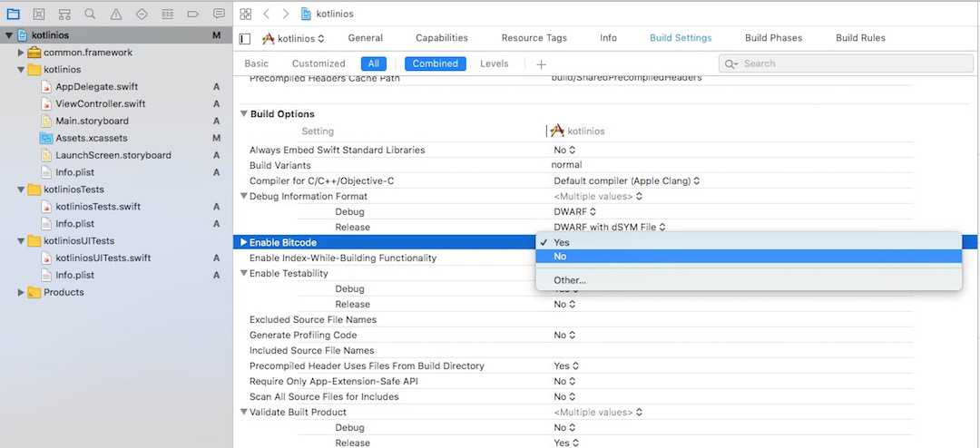980x448 pixels.
Task: Change Always Embed Swift Standard Libraries value
Action: tap(564, 150)
